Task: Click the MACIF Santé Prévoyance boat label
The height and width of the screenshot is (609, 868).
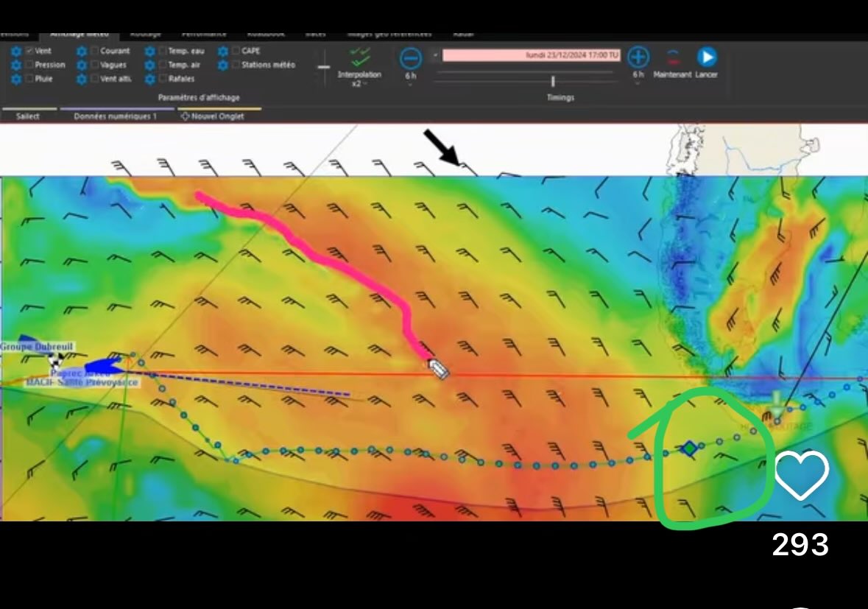Action: pyautogui.click(x=82, y=382)
